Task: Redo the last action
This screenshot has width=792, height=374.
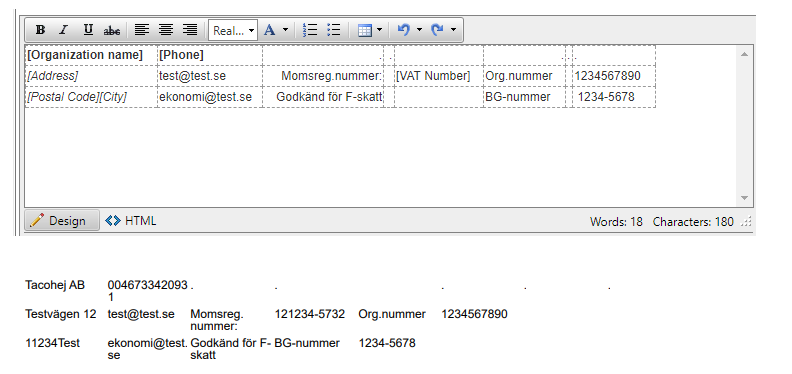Action: coord(437,30)
